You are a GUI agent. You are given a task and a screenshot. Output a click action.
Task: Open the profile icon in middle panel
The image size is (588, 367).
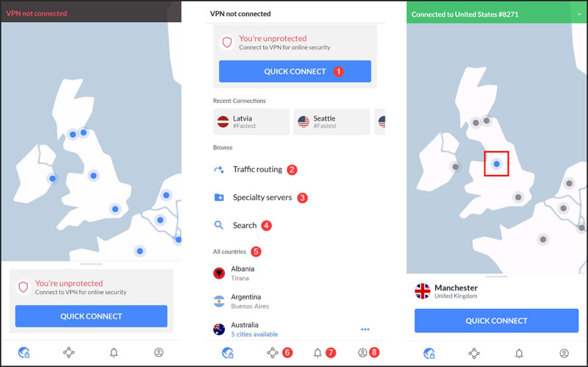coord(362,352)
